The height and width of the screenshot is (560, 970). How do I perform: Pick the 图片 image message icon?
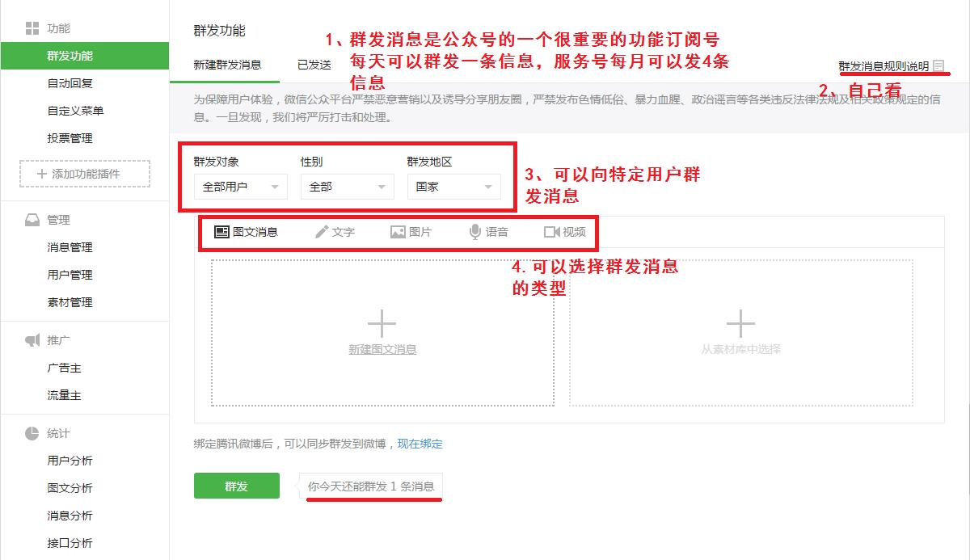point(398,232)
